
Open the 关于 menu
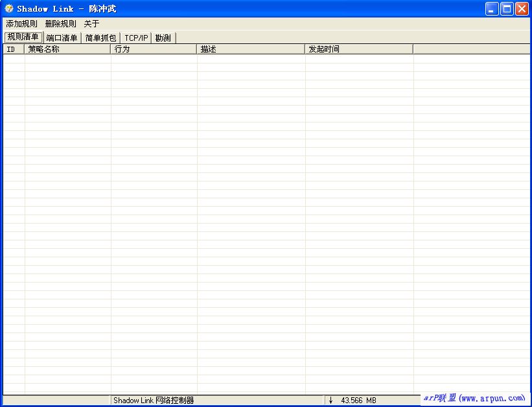click(x=91, y=23)
